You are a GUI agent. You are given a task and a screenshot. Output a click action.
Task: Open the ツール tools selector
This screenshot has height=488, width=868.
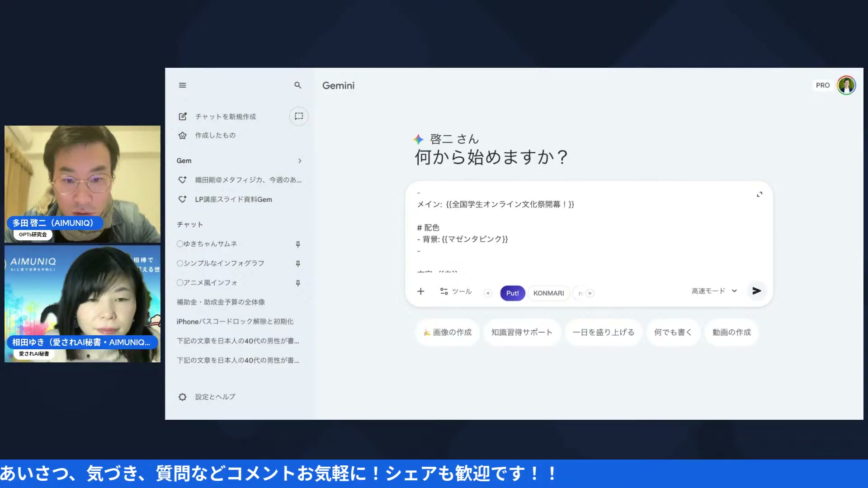tap(455, 291)
